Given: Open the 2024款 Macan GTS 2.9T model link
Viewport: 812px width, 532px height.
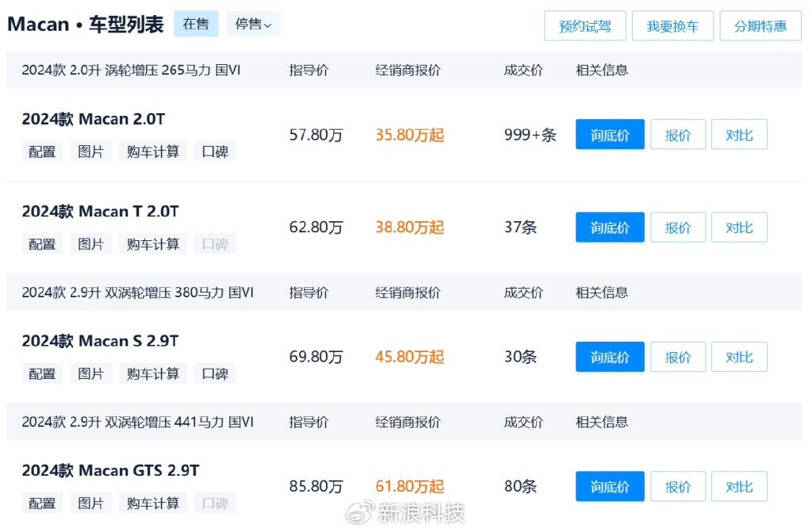Looking at the screenshot, I should coord(110,470).
